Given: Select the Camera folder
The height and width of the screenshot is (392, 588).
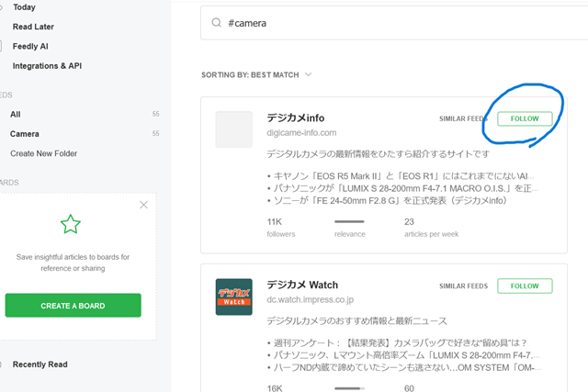Looking at the screenshot, I should [25, 134].
